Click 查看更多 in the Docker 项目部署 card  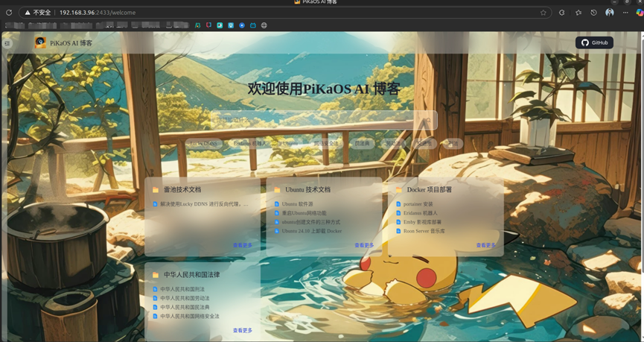point(486,245)
